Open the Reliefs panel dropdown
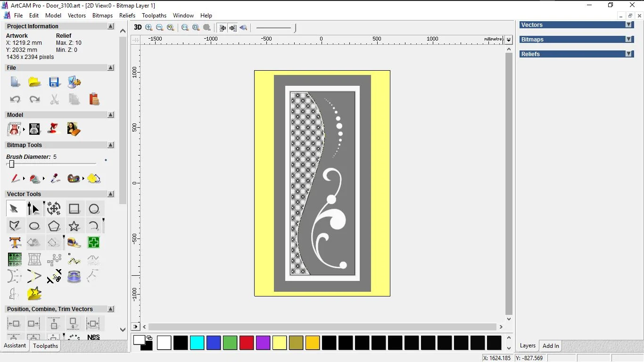 pyautogui.click(x=629, y=54)
